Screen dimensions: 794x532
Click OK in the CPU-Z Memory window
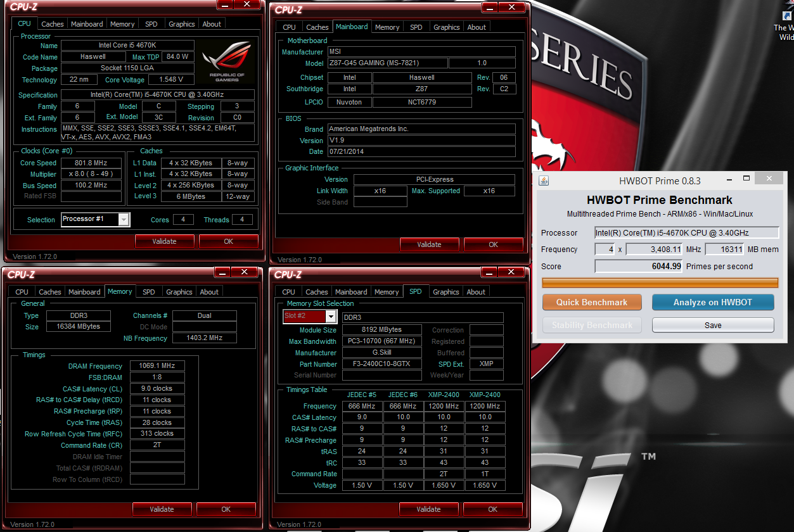click(x=226, y=509)
